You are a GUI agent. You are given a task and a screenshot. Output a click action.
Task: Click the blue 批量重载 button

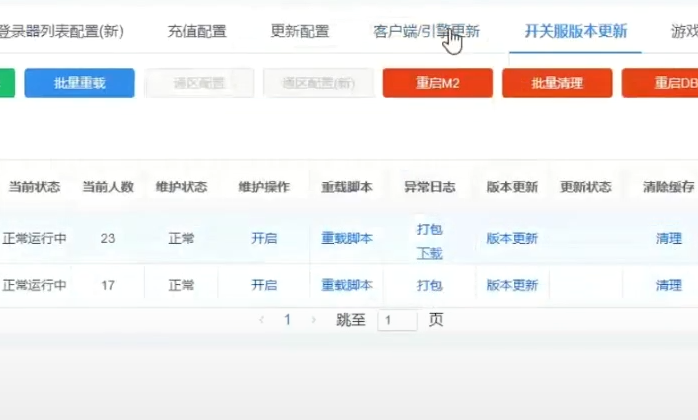(79, 83)
